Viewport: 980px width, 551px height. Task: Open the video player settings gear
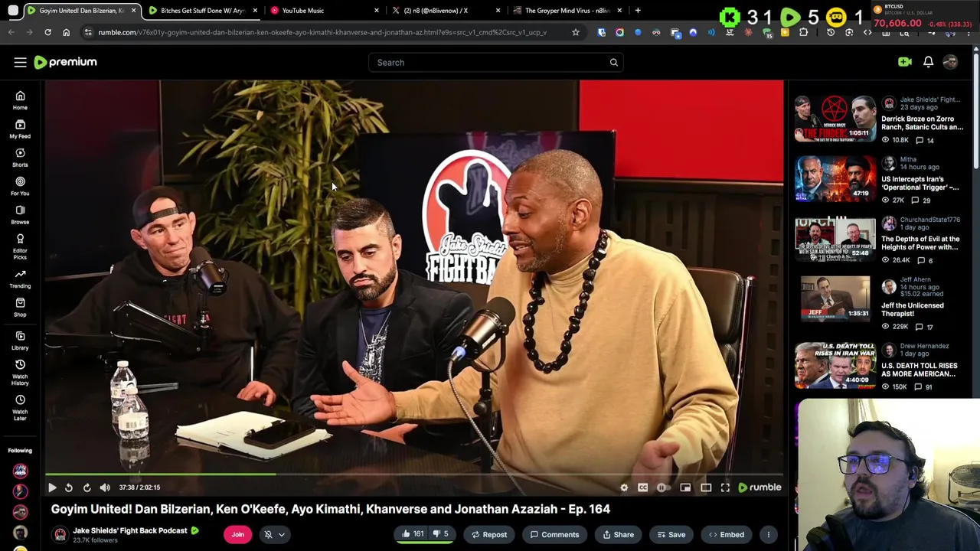pos(624,487)
